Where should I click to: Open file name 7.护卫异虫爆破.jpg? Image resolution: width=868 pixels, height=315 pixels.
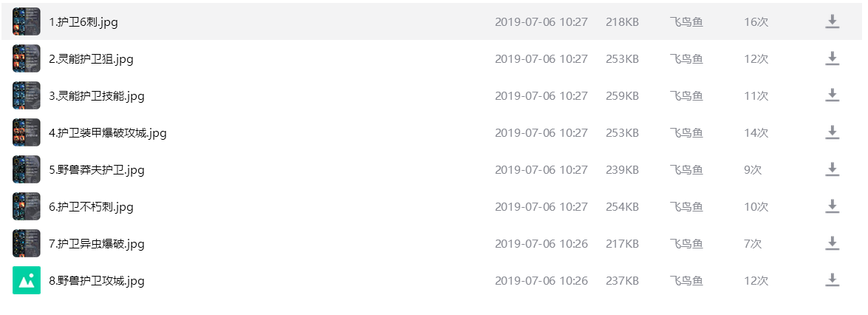[x=97, y=243]
